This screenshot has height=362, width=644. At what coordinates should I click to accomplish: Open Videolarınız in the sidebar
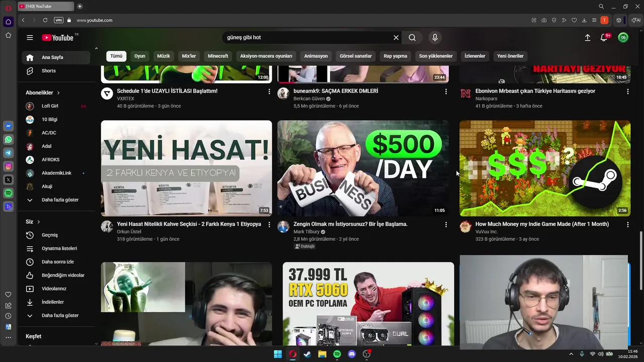click(56, 289)
